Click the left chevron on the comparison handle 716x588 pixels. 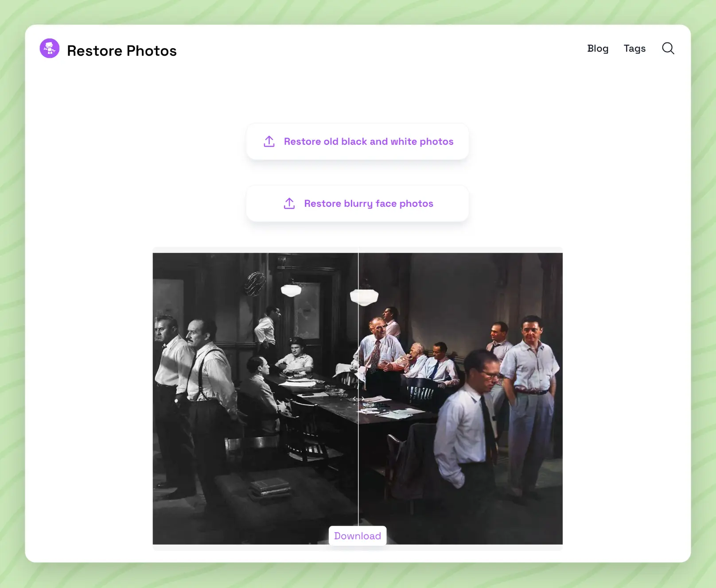coord(354,399)
